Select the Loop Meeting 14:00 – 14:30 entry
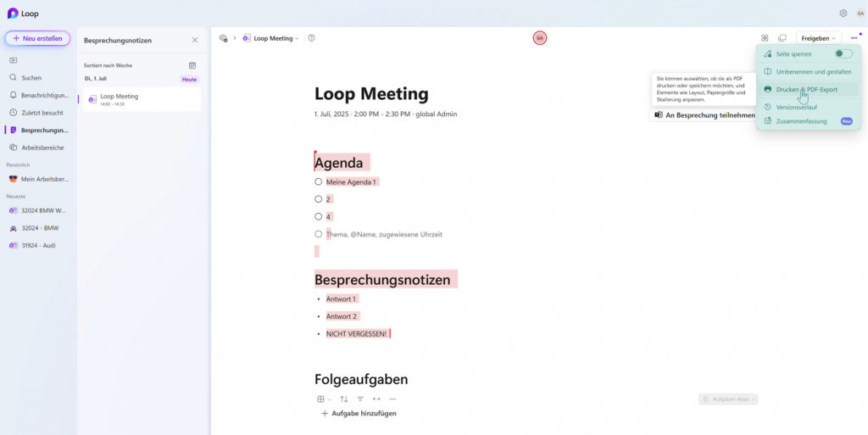Viewport: 868px width, 435px height. pos(142,99)
